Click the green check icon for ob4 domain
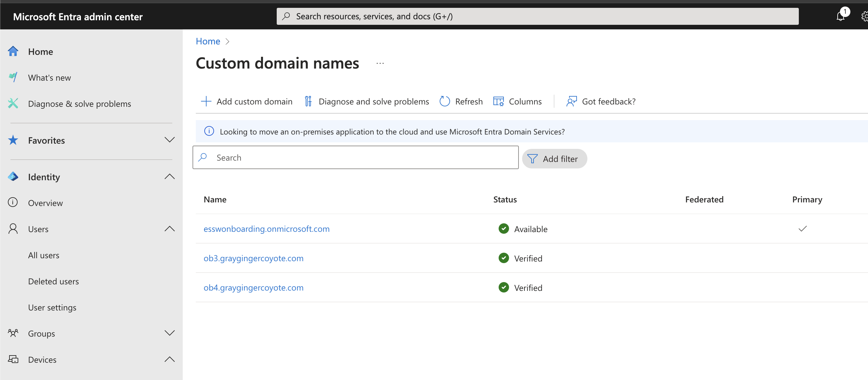This screenshot has width=868, height=380. click(x=504, y=287)
